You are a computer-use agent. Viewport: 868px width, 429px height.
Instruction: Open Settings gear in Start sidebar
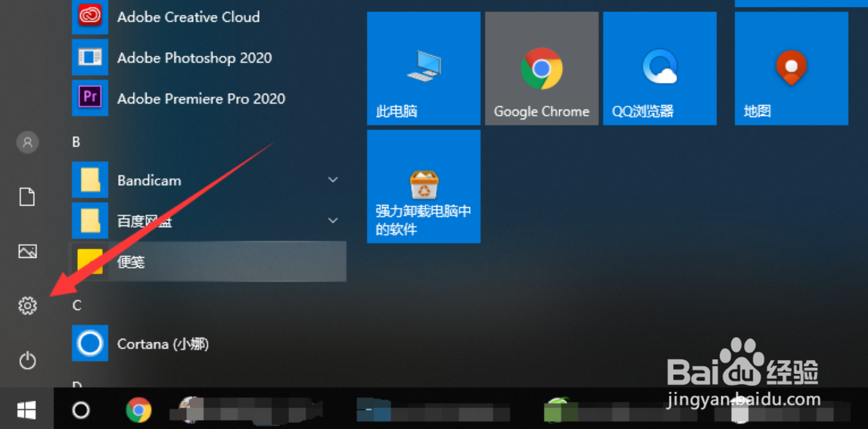[x=27, y=306]
